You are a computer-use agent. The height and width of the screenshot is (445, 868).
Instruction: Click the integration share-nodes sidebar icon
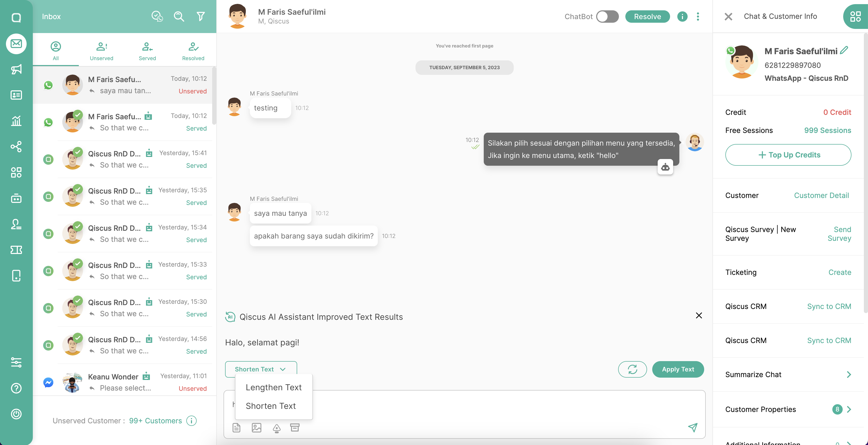point(16,146)
